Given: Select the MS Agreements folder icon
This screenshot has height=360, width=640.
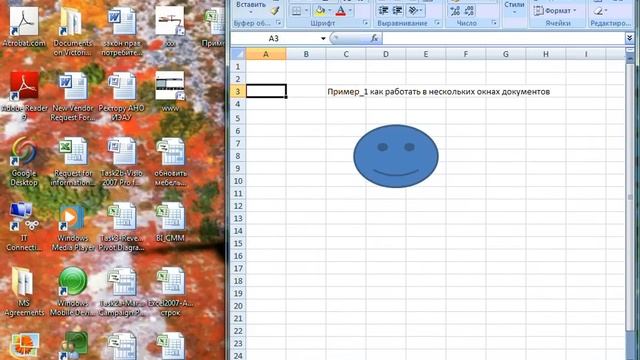Looking at the screenshot, I should pos(24,292).
